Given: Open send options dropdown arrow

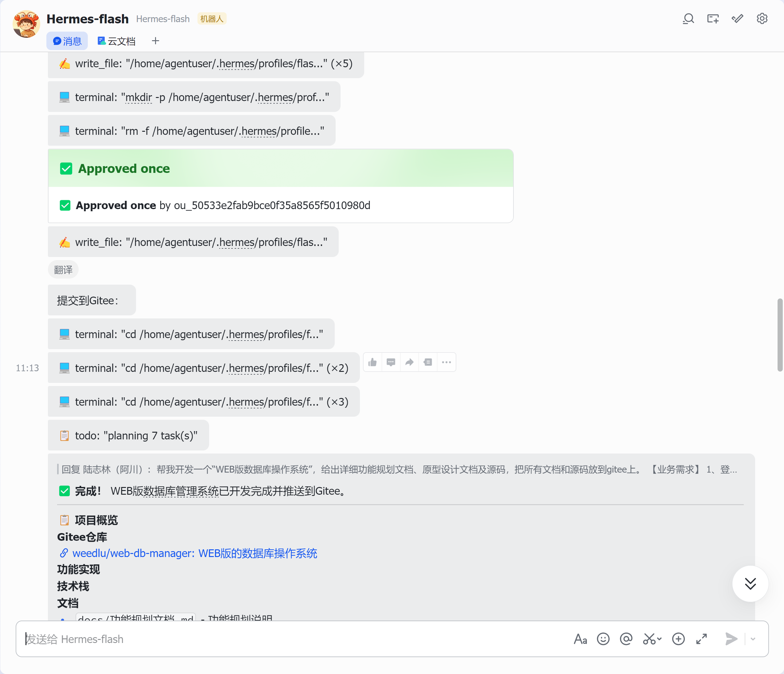Looking at the screenshot, I should [x=753, y=639].
